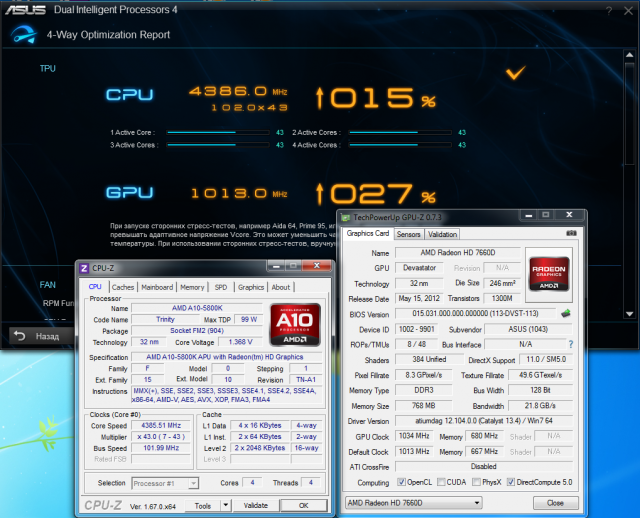Image resolution: width=640 pixels, height=518 pixels.
Task: Click the Назад back button
Action: pos(41,336)
